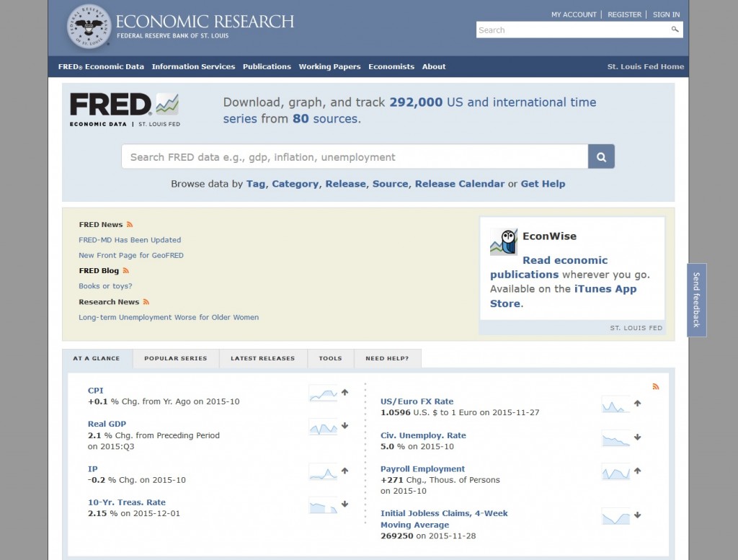Viewport: 738px width, 560px height.
Task: Open the Publications menu
Action: (267, 67)
